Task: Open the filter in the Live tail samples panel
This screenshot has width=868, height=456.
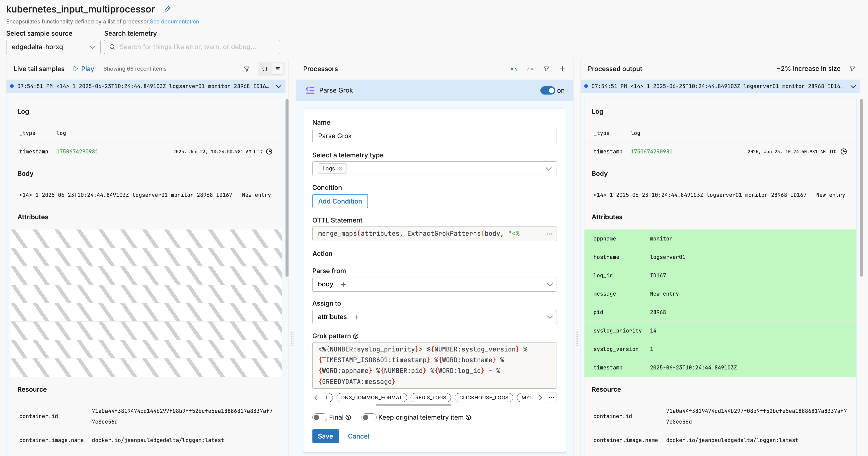Action: click(247, 69)
